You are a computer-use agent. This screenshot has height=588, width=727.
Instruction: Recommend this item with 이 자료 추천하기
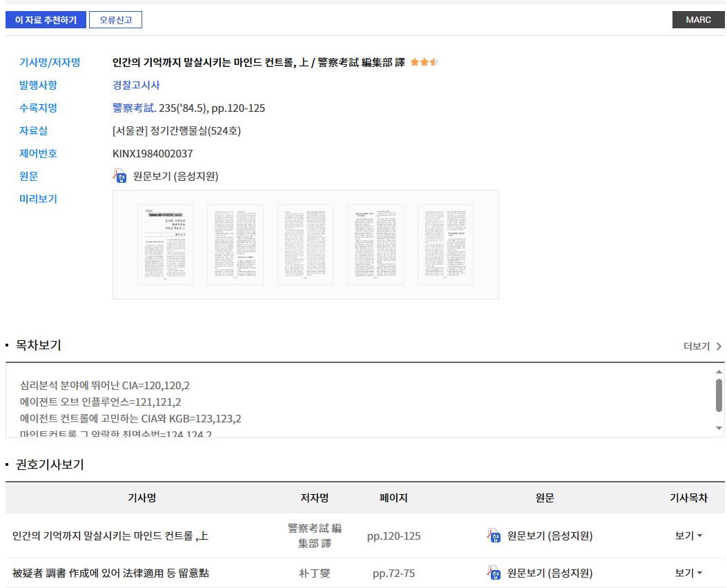(x=46, y=20)
